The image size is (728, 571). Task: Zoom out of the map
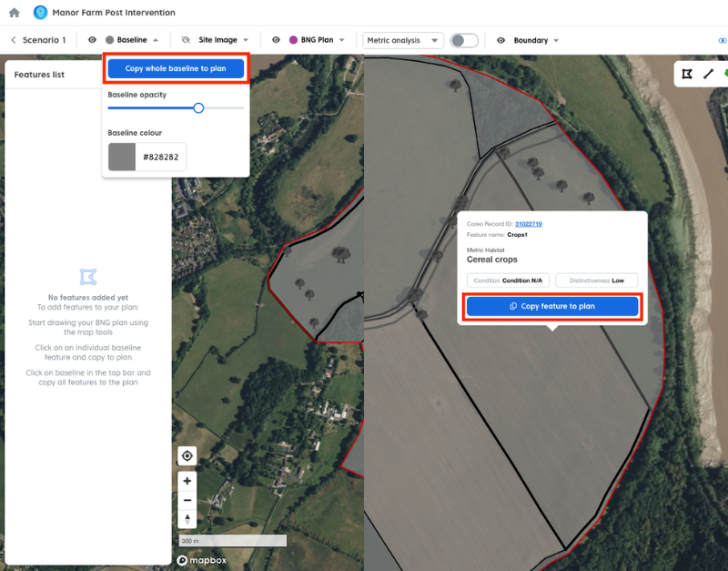[187, 500]
